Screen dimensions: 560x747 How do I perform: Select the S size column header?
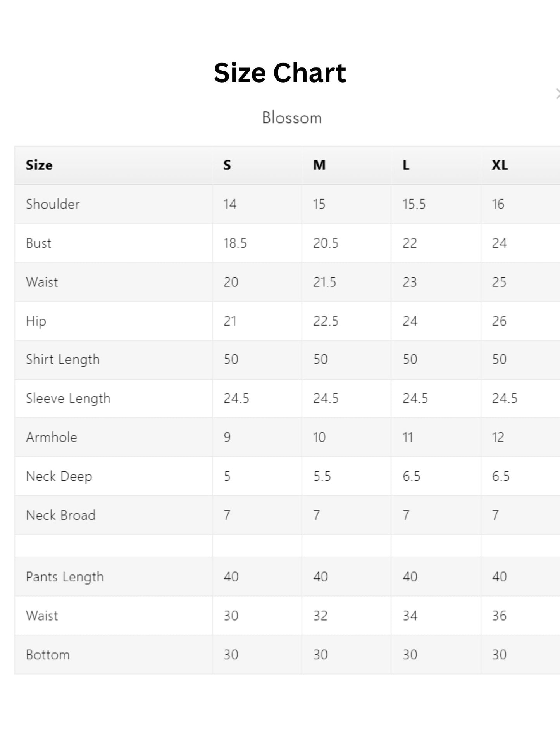227,165
